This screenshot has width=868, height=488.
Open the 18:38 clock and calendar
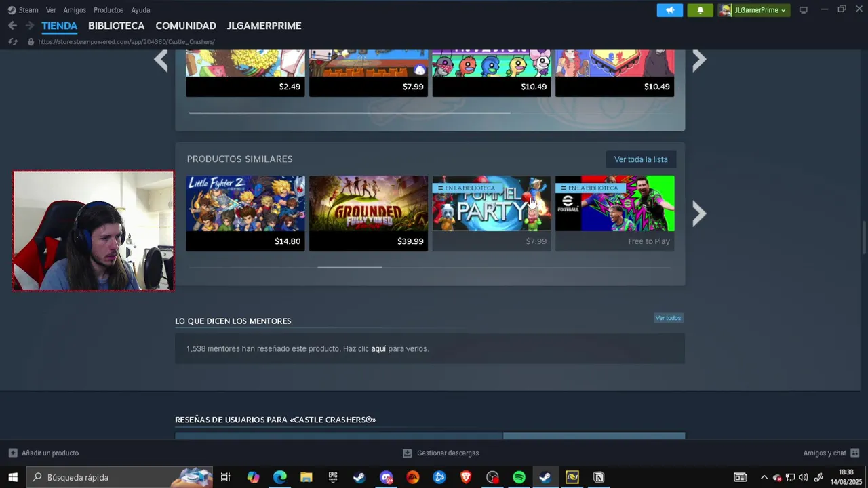coord(846,477)
